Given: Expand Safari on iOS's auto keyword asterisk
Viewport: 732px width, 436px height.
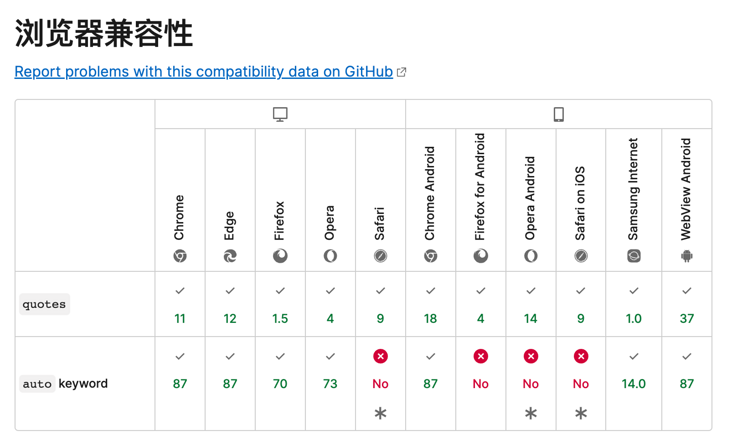Looking at the screenshot, I should pyautogui.click(x=581, y=413).
